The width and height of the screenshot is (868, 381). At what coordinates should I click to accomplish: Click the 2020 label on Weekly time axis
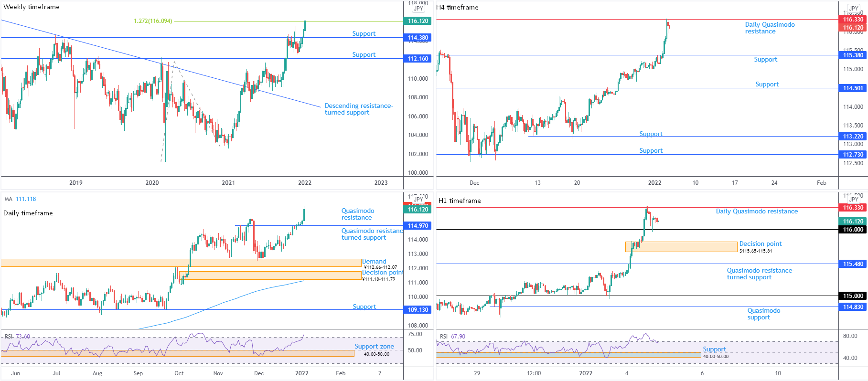[x=152, y=183]
